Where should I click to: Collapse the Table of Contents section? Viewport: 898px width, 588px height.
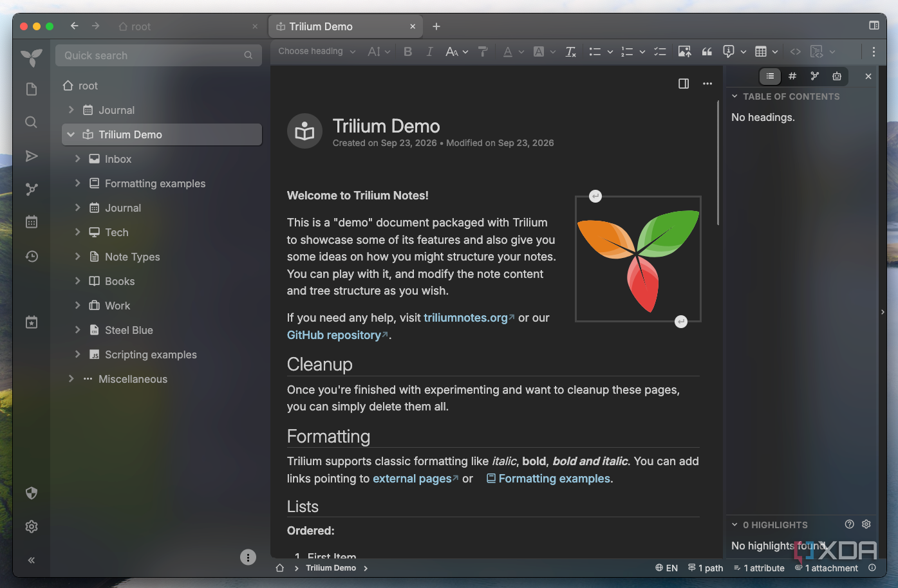[734, 96]
